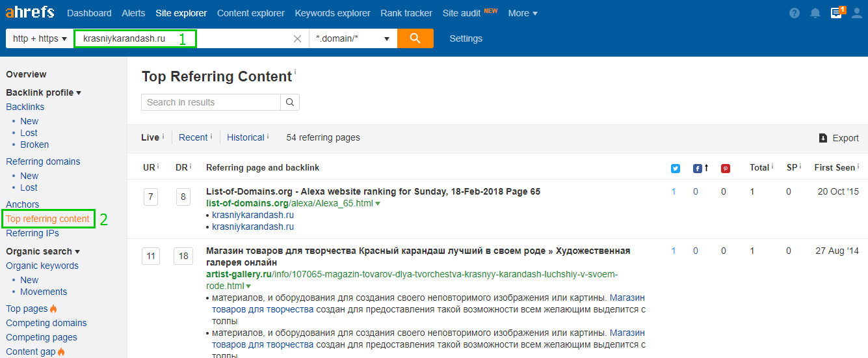Click the List-of-Domains.org Alexa ranking title
The width and height of the screenshot is (868, 358).
point(373,191)
